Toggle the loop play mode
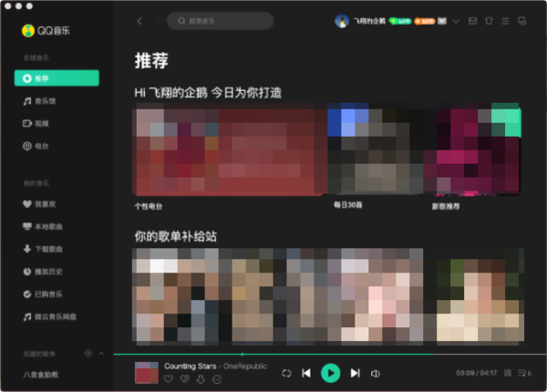Image resolution: width=547 pixels, height=392 pixels. coord(286,374)
